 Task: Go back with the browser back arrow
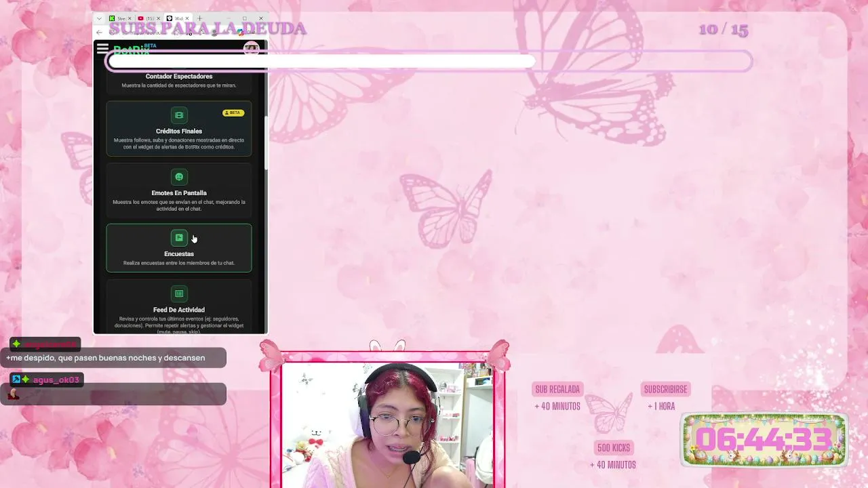pyautogui.click(x=100, y=32)
